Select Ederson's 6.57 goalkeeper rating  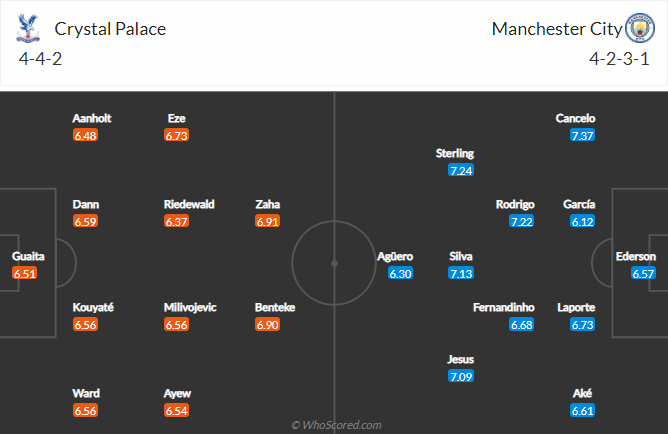[x=643, y=273]
